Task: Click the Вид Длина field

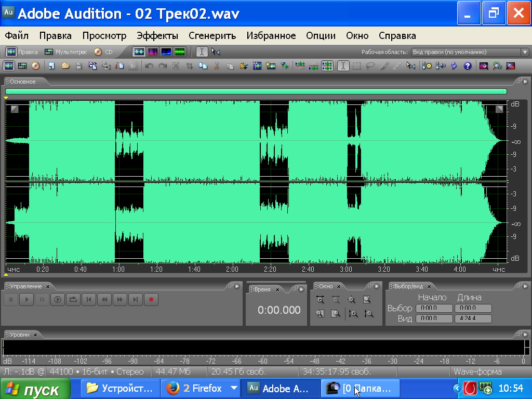Action: coord(473,318)
